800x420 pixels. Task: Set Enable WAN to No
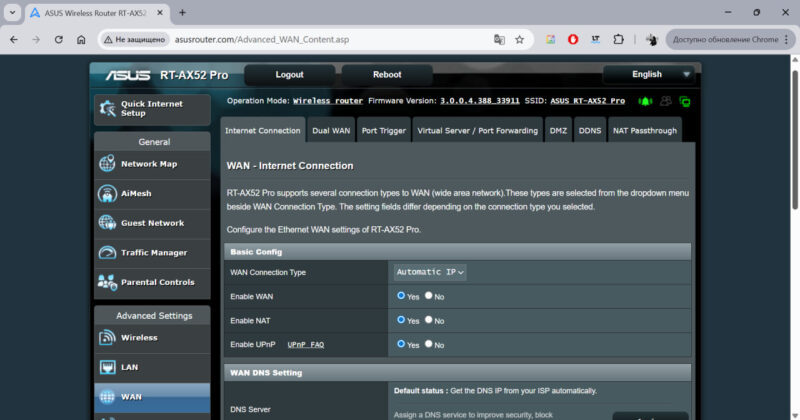429,295
